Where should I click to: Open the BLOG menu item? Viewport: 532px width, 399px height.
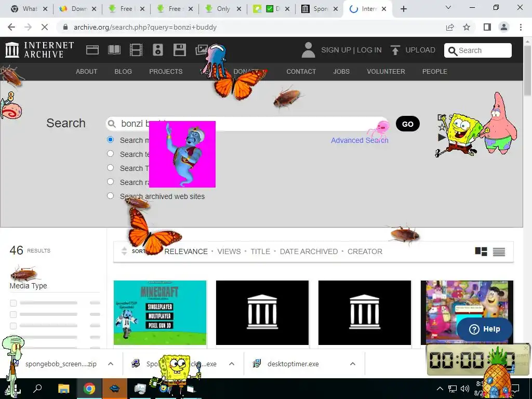[123, 72]
